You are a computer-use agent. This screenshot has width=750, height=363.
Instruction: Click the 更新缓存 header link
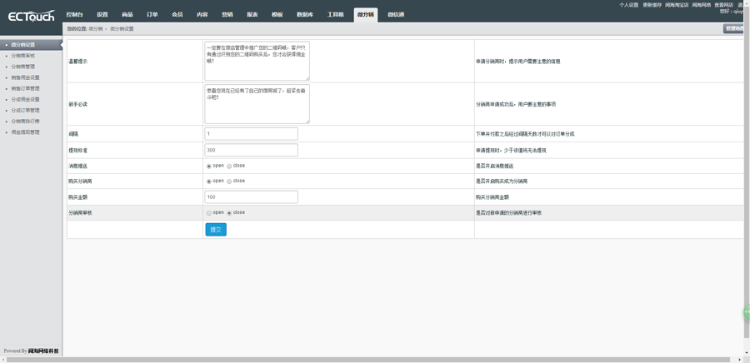[652, 5]
